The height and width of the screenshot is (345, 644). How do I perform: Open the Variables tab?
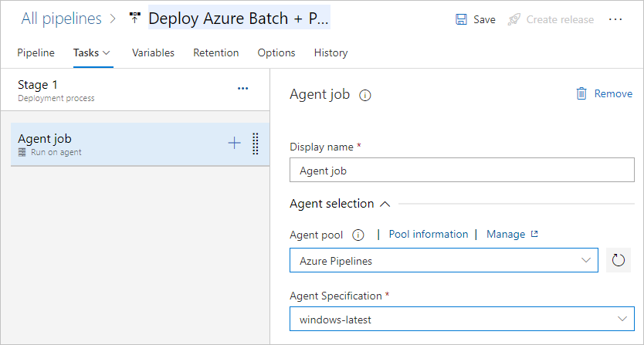click(x=153, y=53)
